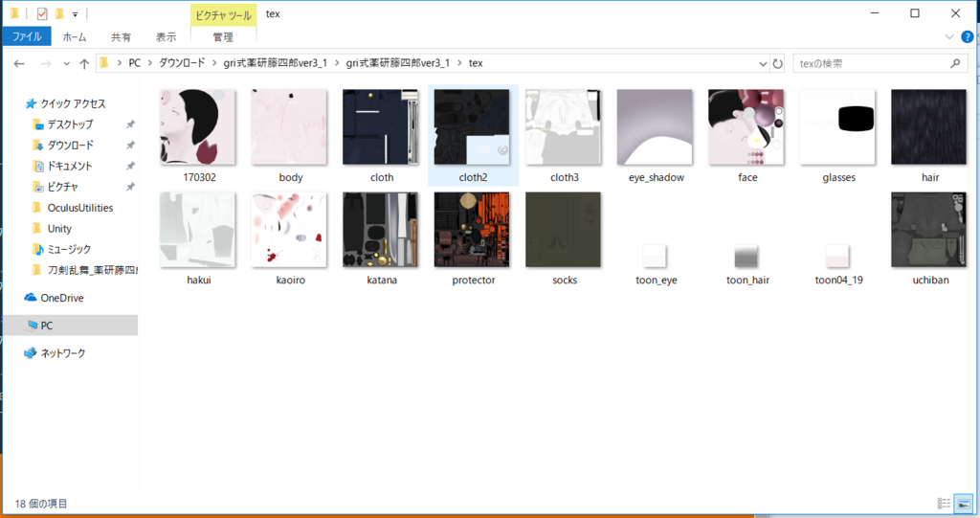This screenshot has height=518, width=980.
Task: Select the toon_hair image file
Action: [746, 257]
